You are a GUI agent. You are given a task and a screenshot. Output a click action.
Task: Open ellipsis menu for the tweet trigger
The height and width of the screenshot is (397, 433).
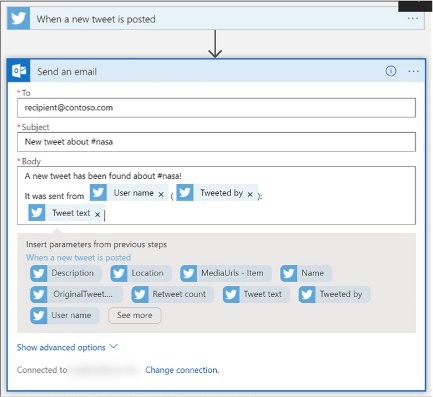tap(413, 19)
